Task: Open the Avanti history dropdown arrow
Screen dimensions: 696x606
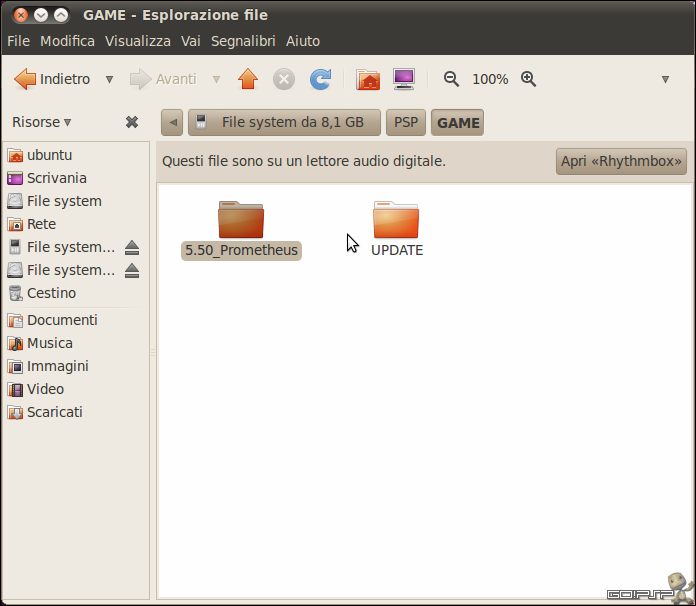Action: [x=216, y=79]
